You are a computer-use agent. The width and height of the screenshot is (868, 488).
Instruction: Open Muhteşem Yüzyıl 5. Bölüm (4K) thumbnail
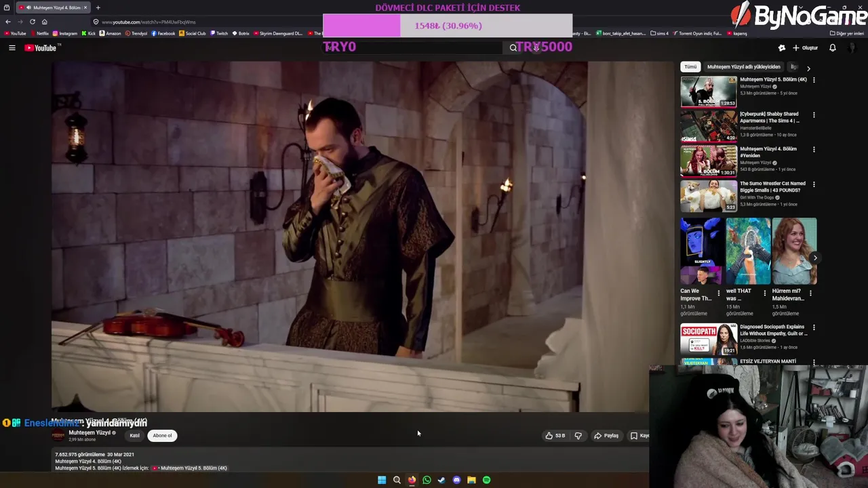[x=709, y=91]
